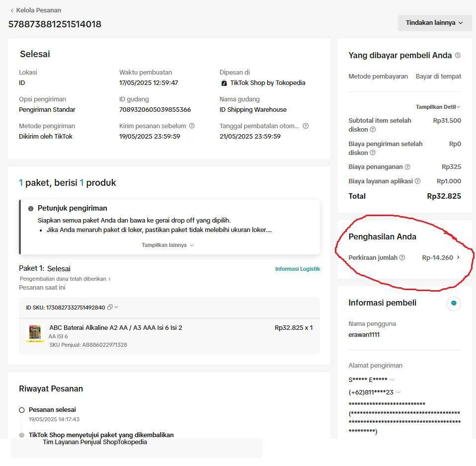This screenshot has height=466, width=476.
Task: Click help icon next to Perkiraan jumlah
Action: [402, 257]
